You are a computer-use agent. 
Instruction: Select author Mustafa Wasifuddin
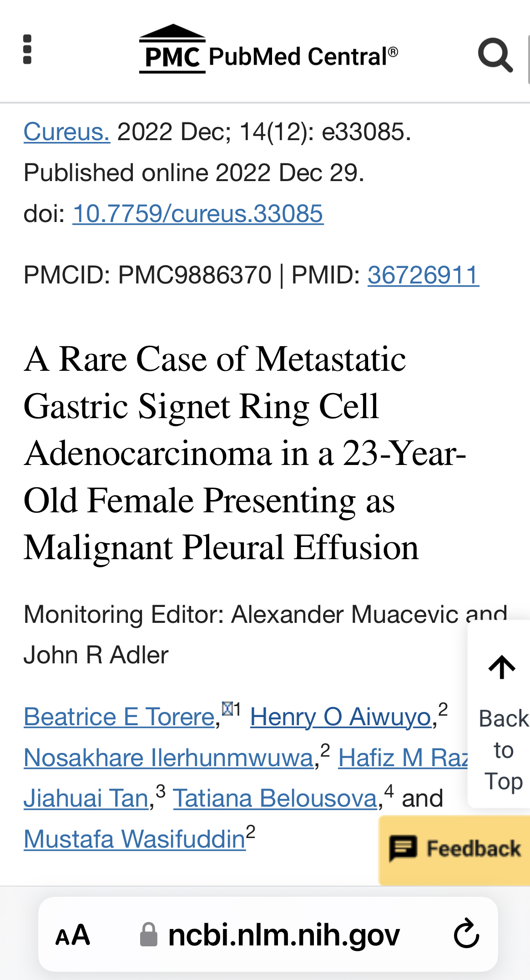point(135,839)
